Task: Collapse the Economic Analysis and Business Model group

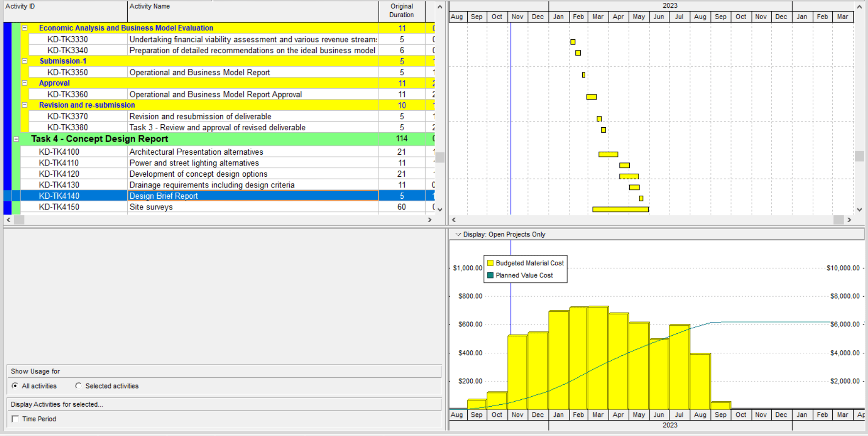Action: tap(24, 28)
